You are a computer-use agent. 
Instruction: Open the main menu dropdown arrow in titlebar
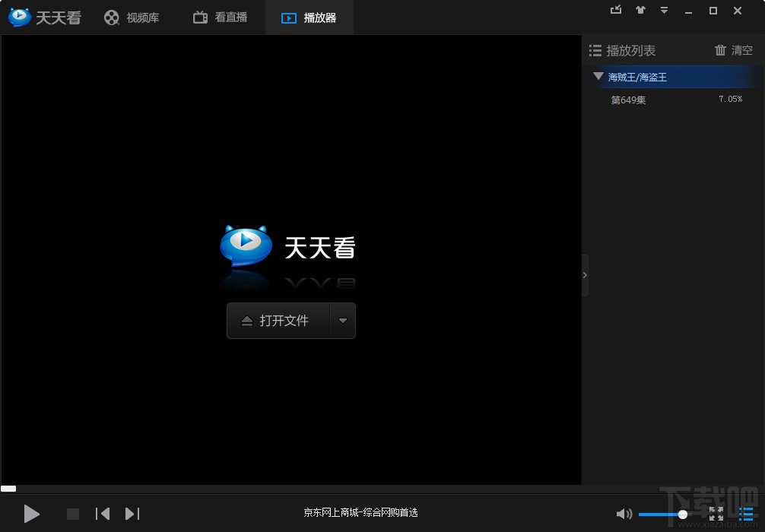664,10
